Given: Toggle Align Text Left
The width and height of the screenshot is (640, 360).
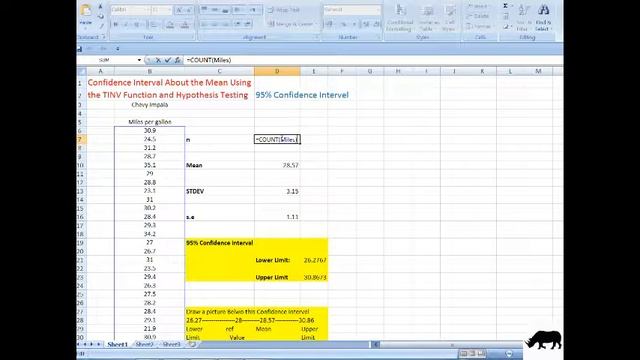Looking at the screenshot, I should point(205,24).
